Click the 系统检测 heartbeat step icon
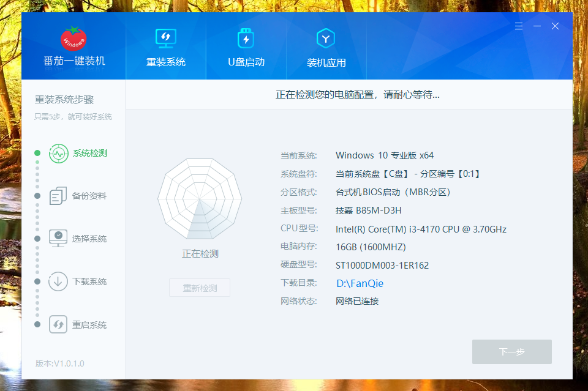This screenshot has width=588, height=391. [x=58, y=153]
